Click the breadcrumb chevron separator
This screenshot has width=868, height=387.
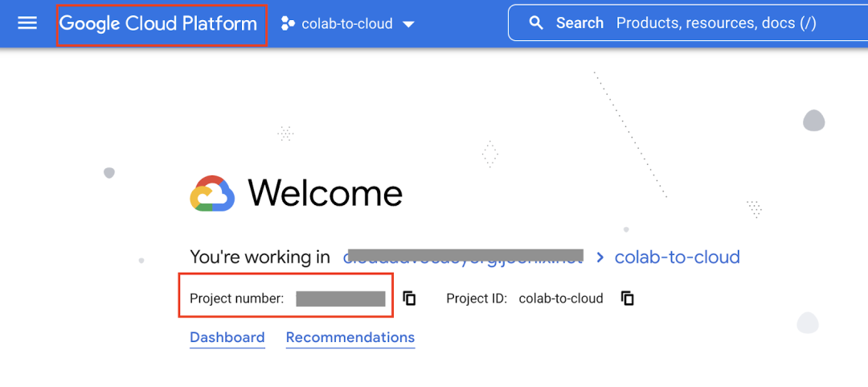(x=600, y=257)
